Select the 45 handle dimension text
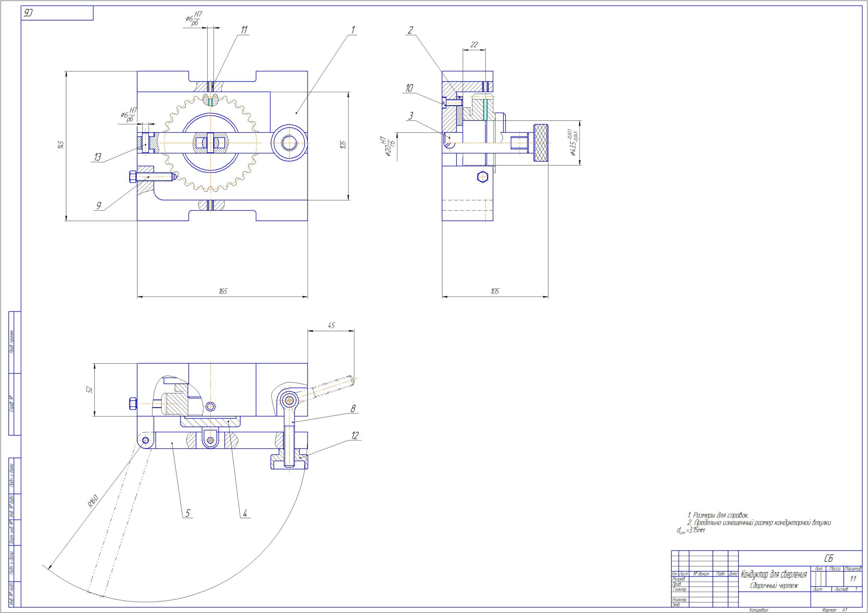 (x=331, y=325)
